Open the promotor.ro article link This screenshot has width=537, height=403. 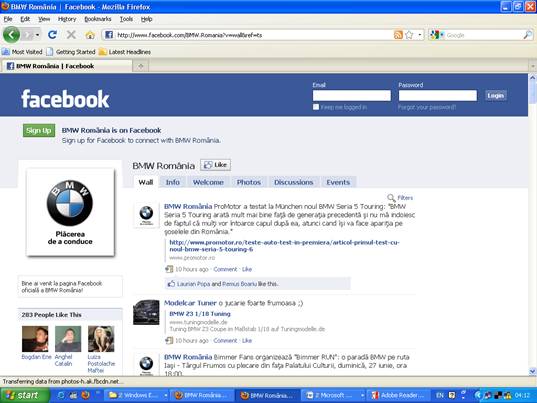click(284, 245)
